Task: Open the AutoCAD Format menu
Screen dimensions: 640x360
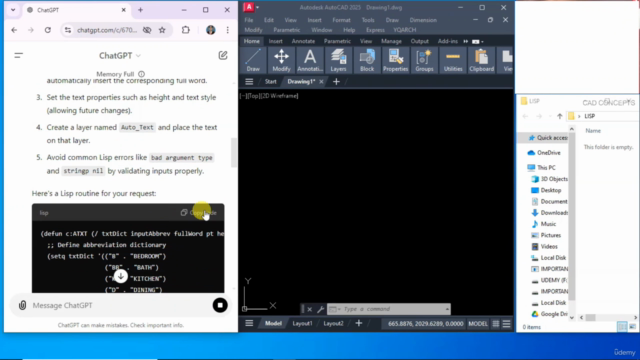Action: tap(341, 20)
